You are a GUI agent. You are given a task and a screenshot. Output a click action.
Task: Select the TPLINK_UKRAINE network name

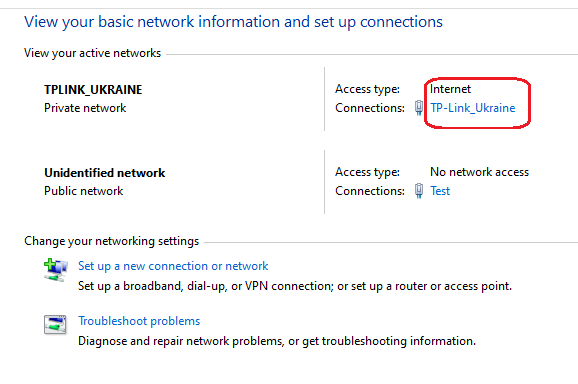pos(93,90)
